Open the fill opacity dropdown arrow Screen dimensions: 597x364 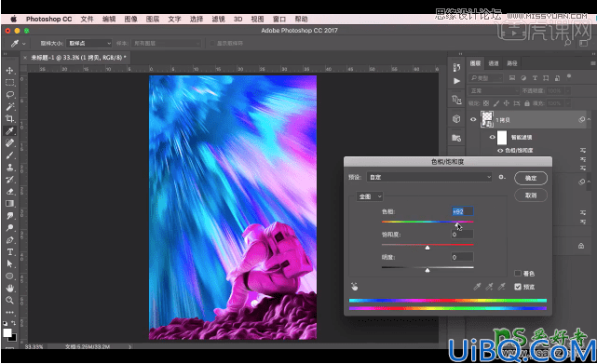pos(568,103)
